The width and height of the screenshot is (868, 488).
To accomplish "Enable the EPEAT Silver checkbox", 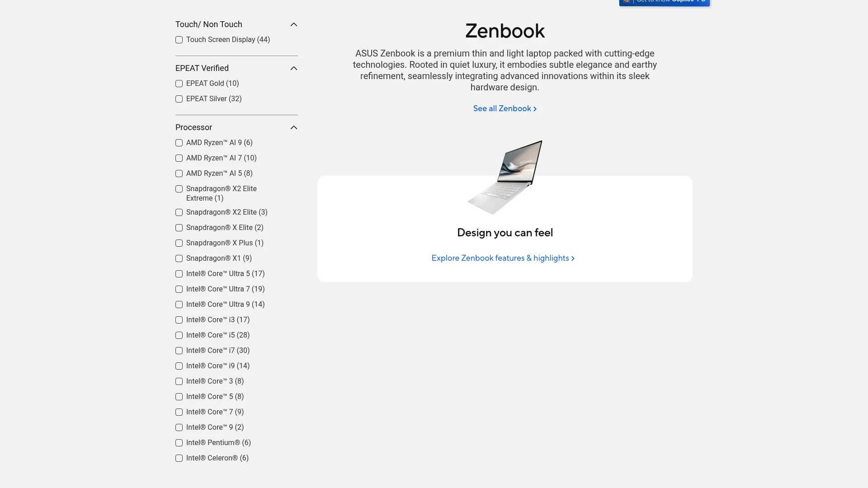I will point(179,99).
